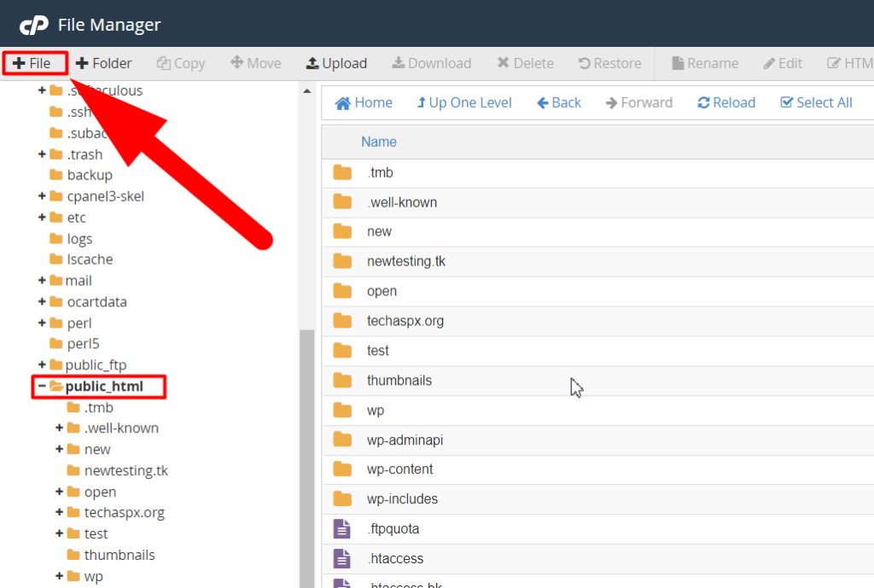Click wp-adminapi folder icon in listing
This screenshot has width=874, height=588.
tap(342, 440)
